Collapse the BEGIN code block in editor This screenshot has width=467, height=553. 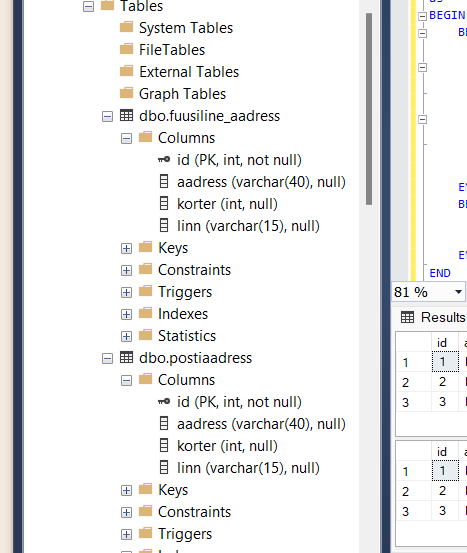click(x=422, y=16)
